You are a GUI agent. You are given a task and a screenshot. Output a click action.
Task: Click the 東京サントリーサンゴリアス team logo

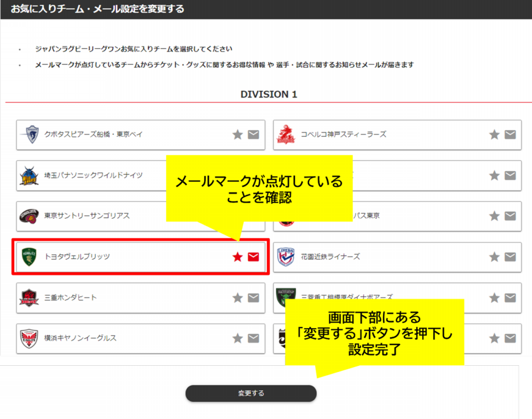pyautogui.click(x=29, y=216)
